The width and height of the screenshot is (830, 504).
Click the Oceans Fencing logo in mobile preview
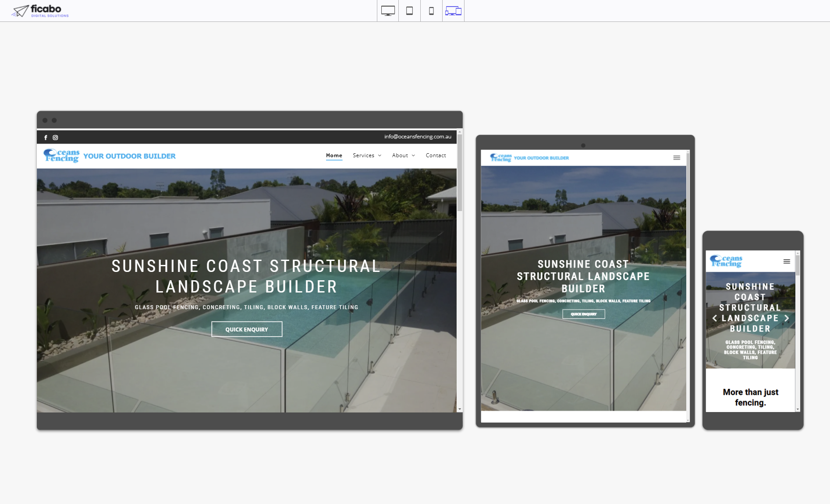point(726,261)
